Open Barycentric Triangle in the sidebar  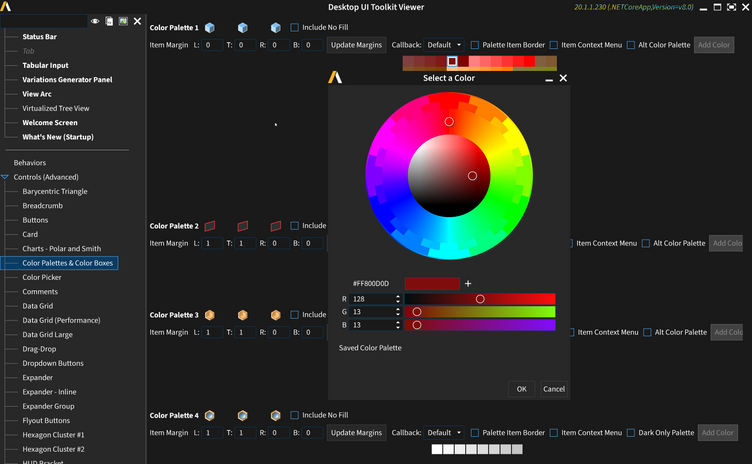(55, 191)
